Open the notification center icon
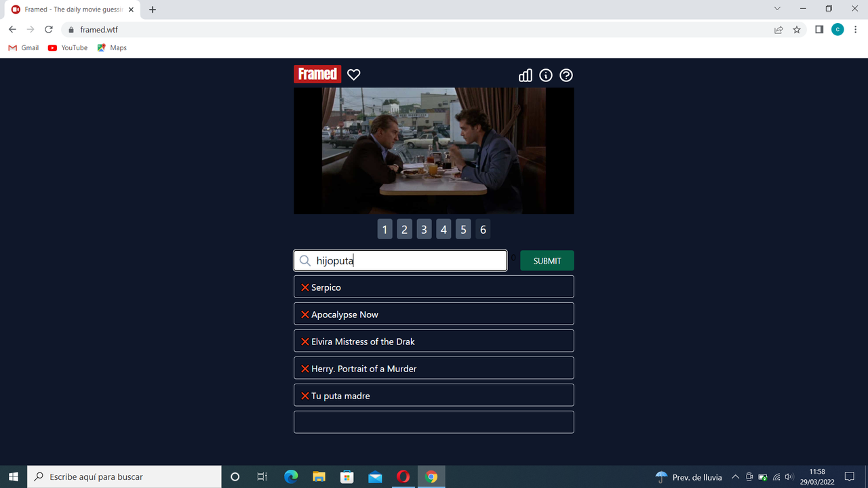 click(850, 477)
